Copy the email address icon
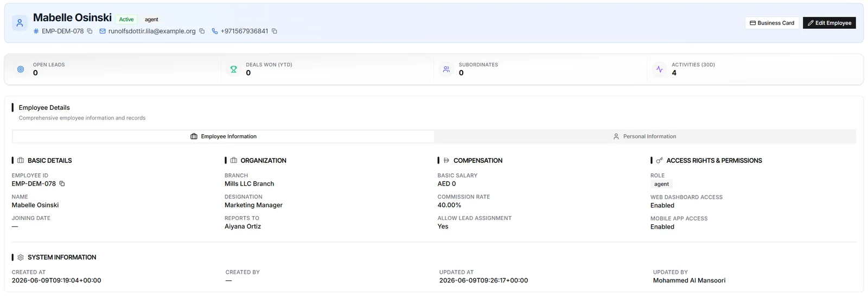Viewport: 868px width, 296px height. tap(202, 31)
